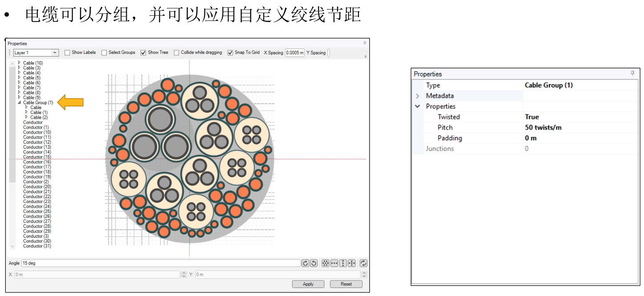Screen dimensions: 644x296
Task: Expand the Cable (10) tree node
Action: point(19,63)
